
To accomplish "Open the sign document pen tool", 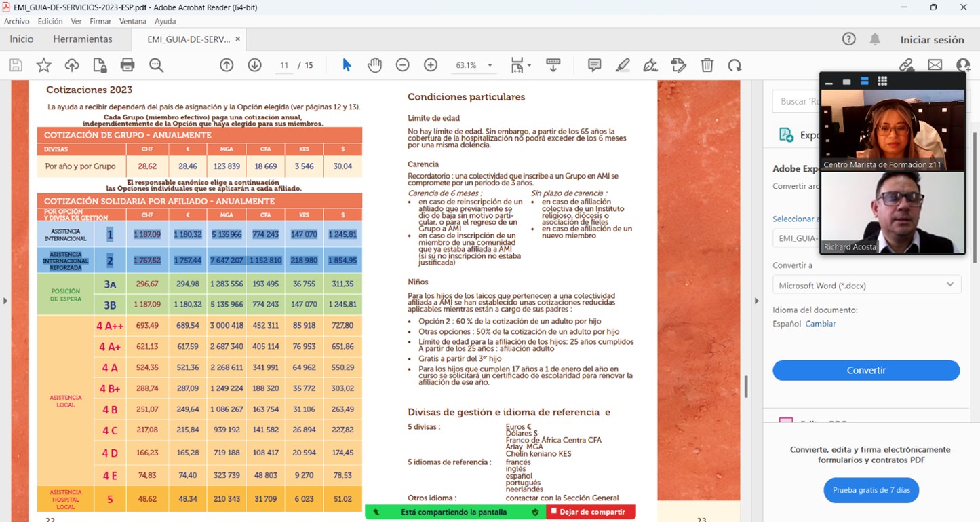I will (x=650, y=65).
